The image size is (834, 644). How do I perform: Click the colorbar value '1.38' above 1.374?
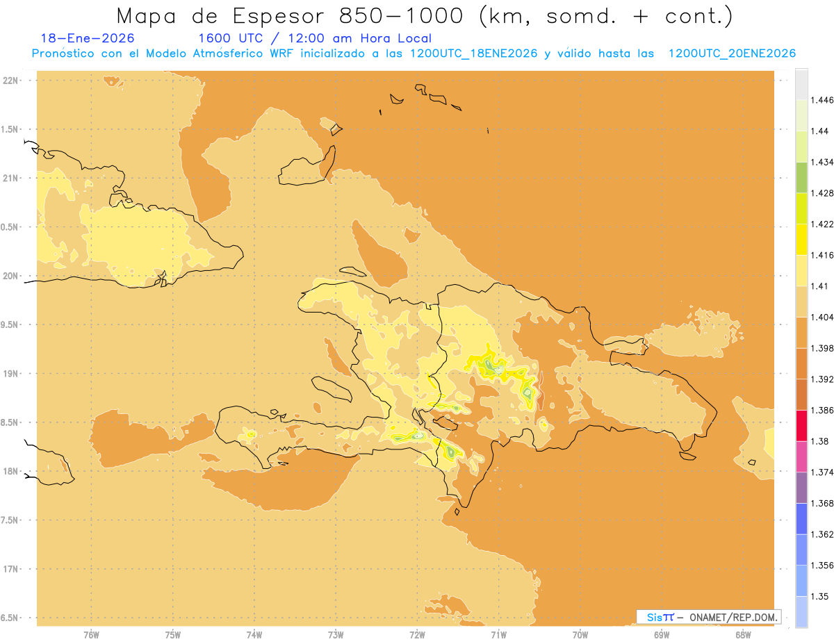tap(819, 441)
